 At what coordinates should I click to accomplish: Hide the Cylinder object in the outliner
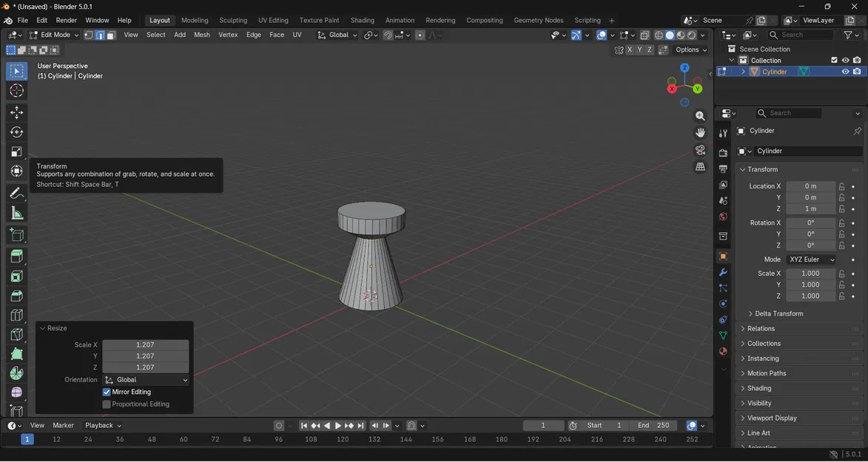[844, 72]
